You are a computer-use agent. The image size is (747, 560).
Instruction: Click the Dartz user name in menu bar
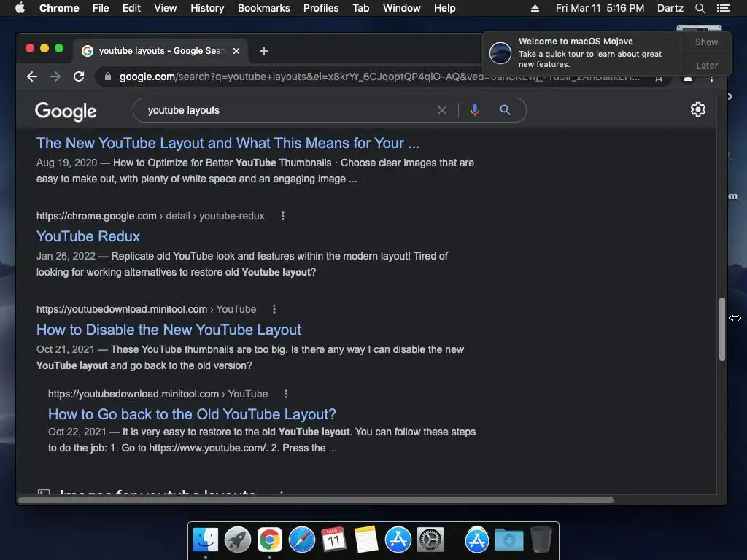coord(670,8)
